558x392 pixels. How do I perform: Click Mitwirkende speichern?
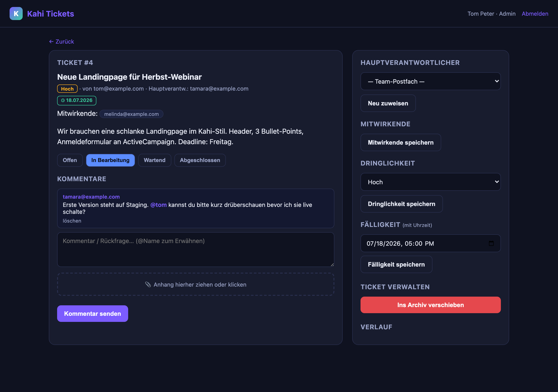tap(400, 143)
